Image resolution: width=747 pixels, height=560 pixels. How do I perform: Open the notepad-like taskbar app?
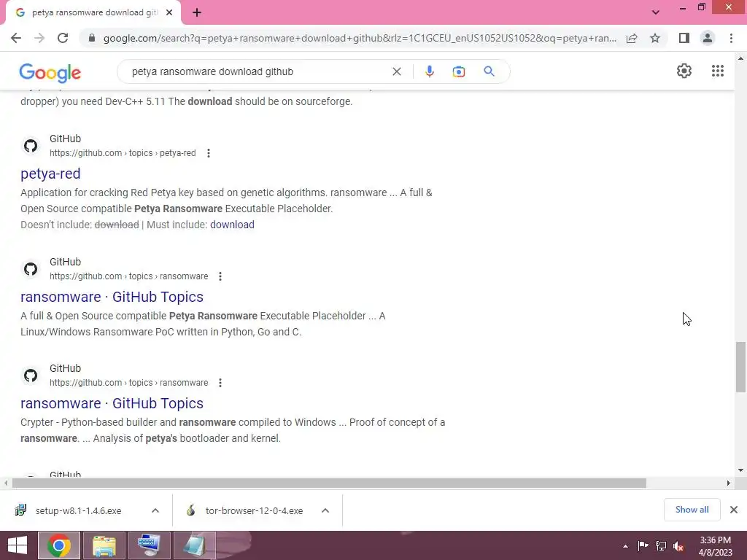[x=194, y=545]
